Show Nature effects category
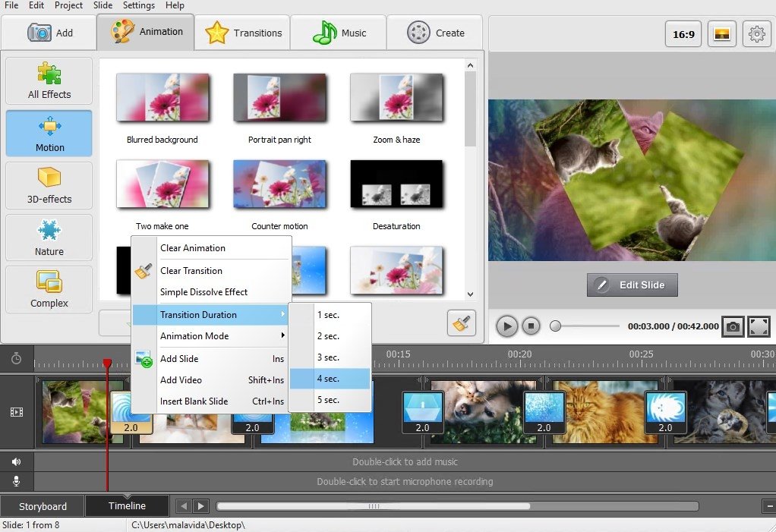This screenshot has width=776, height=532. click(49, 238)
